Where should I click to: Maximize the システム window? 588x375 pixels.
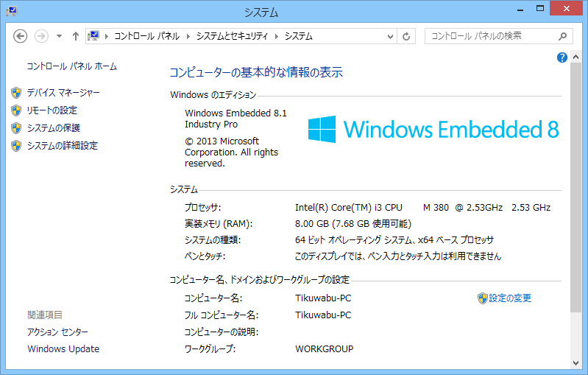[540, 8]
